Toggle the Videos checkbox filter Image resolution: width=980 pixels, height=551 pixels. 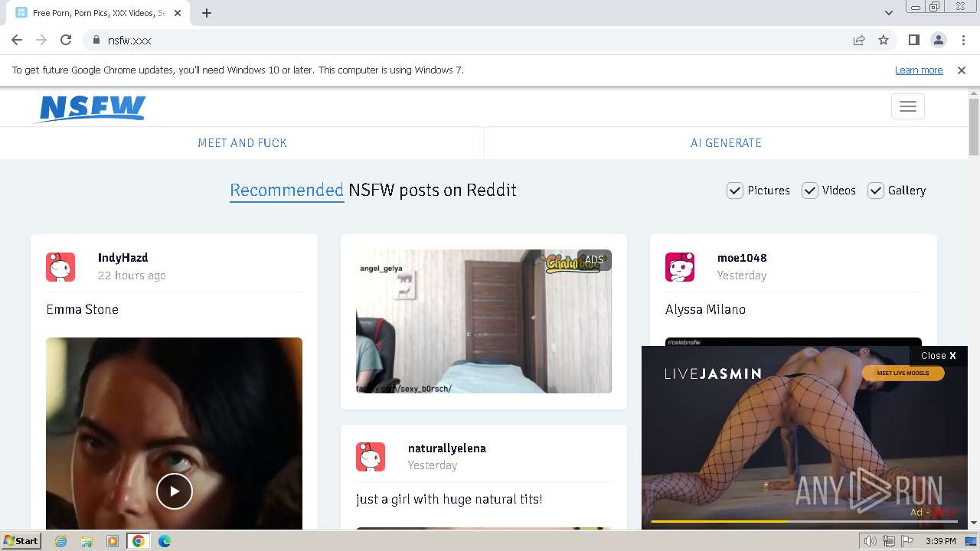click(x=810, y=191)
